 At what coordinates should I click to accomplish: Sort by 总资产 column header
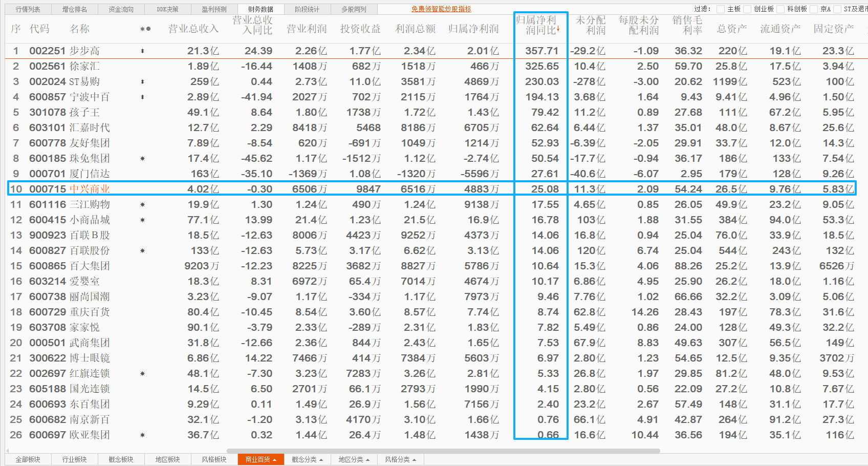(732, 29)
